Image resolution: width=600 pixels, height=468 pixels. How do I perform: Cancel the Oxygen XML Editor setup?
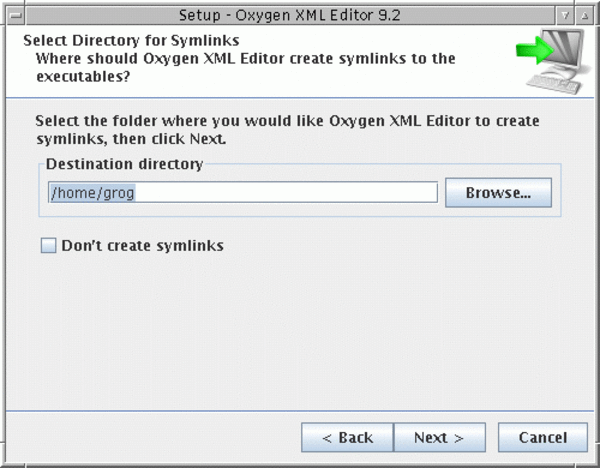coord(543,437)
